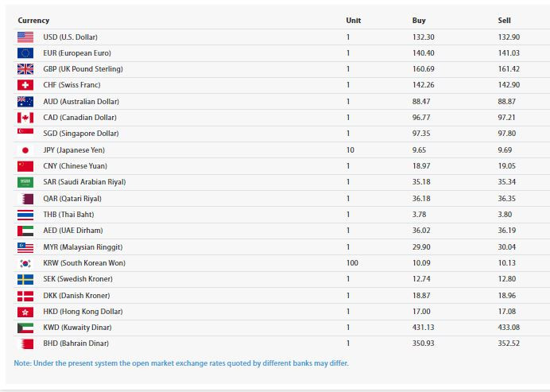Image resolution: width=550 pixels, height=392 pixels.
Task: Click the Hong Kong flag icon
Action: [25, 312]
